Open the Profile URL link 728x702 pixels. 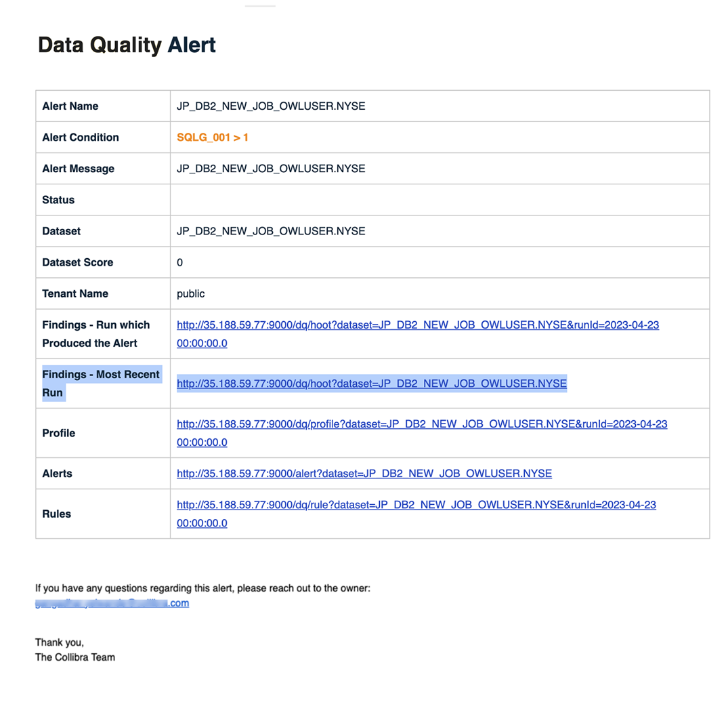point(421,424)
